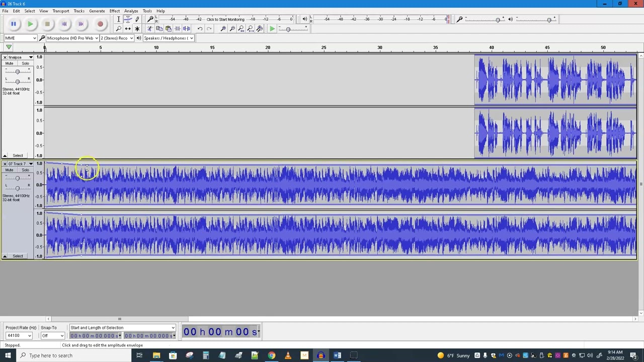Click the finalpsa track pan slider
The height and width of the screenshot is (362, 644).
(17, 81)
